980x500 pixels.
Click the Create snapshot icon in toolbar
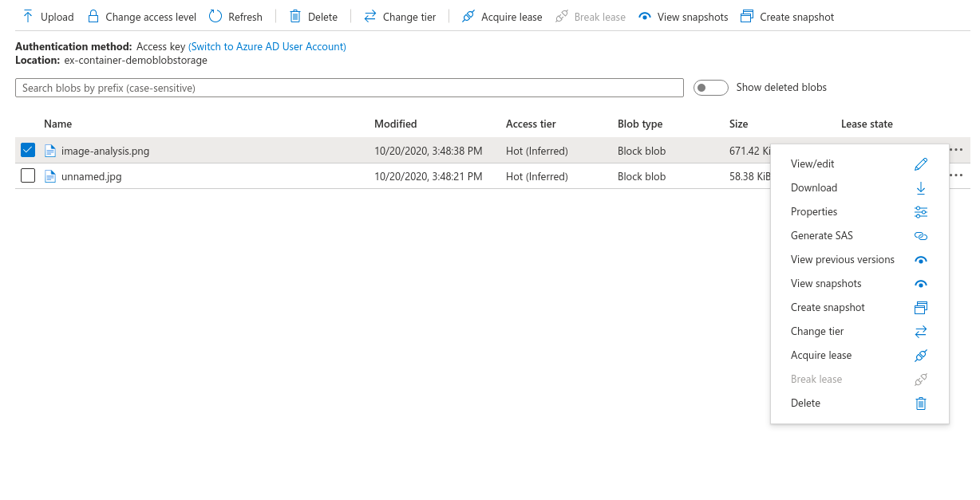[x=746, y=16]
